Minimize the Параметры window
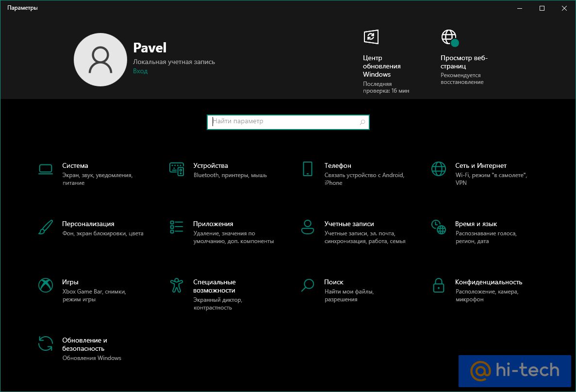Image resolution: width=576 pixels, height=392 pixels. [520, 8]
